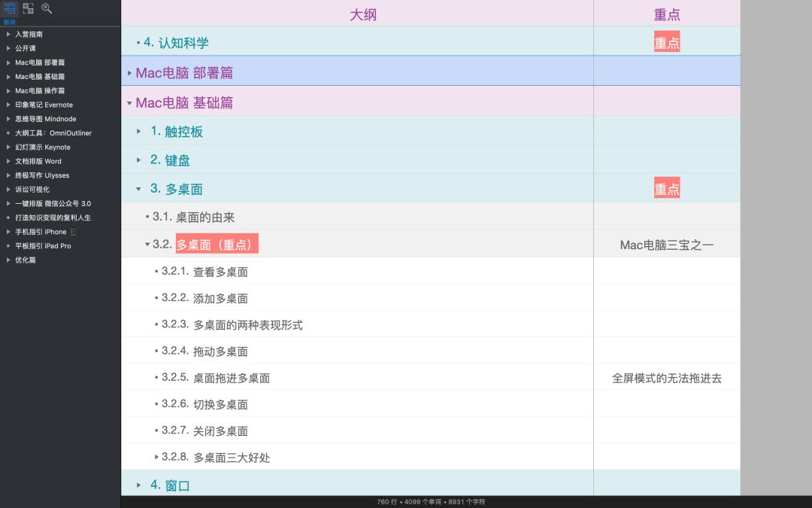Click the phone icon beside 手机指引 iPhone
This screenshot has height=508, width=812.
pos(73,232)
